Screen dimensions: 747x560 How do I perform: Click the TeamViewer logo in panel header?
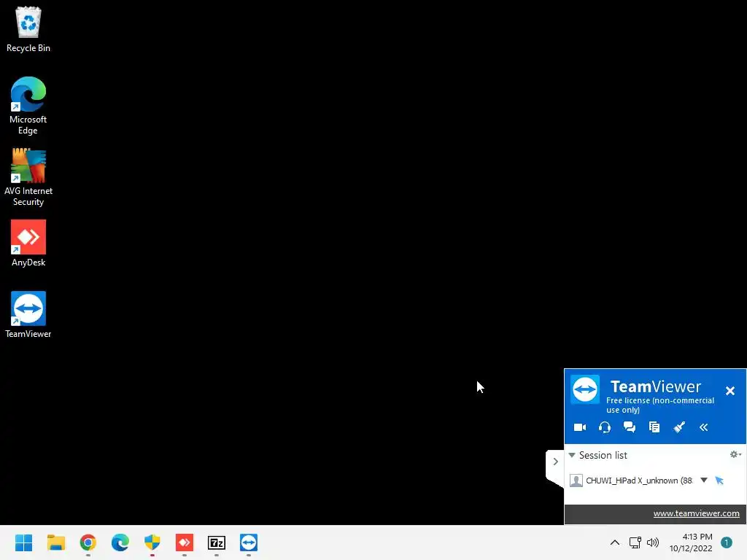[585, 389]
